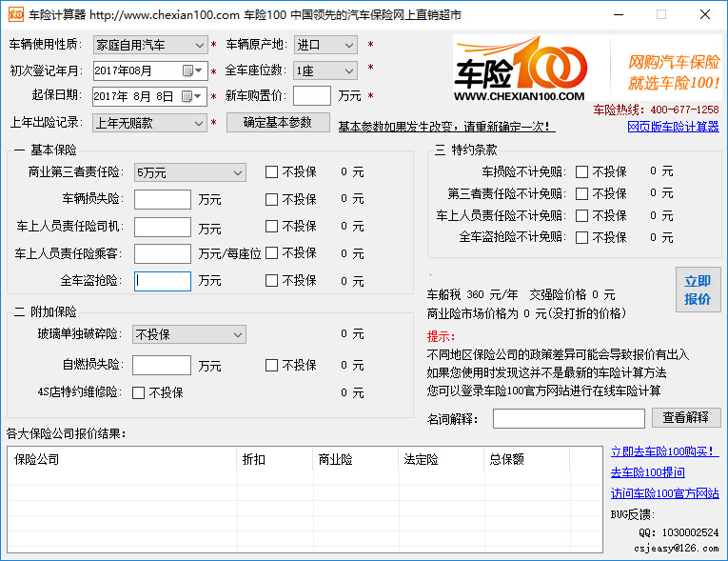728x561 pixels.
Task: Open the 上年出险记录 dropdown
Action: (149, 123)
